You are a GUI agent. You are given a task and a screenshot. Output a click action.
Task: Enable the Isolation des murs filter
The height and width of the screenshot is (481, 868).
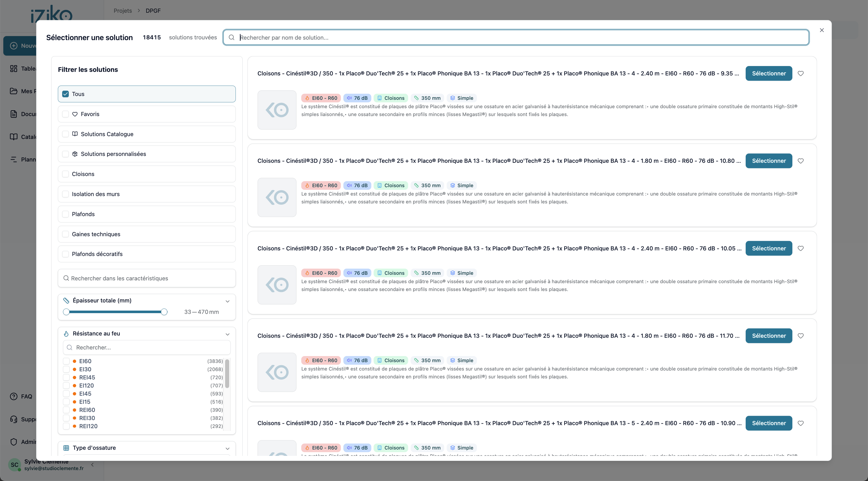[x=65, y=194]
